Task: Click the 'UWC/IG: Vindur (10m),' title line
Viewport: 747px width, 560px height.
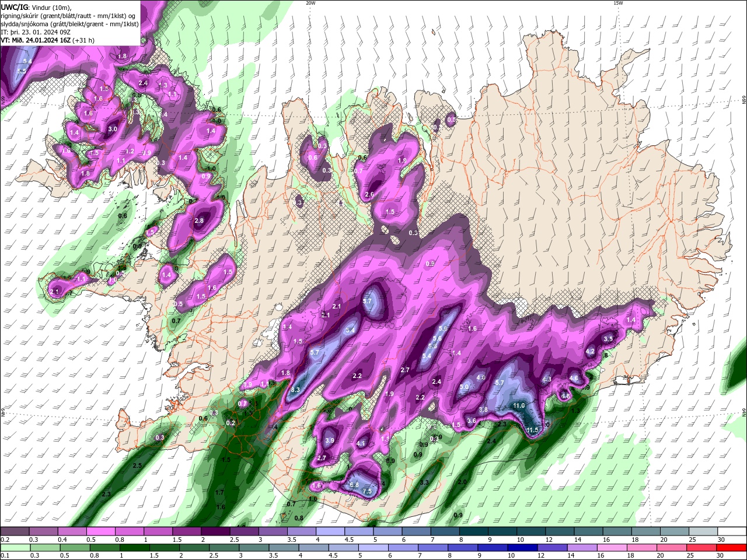Action: tap(36, 7)
